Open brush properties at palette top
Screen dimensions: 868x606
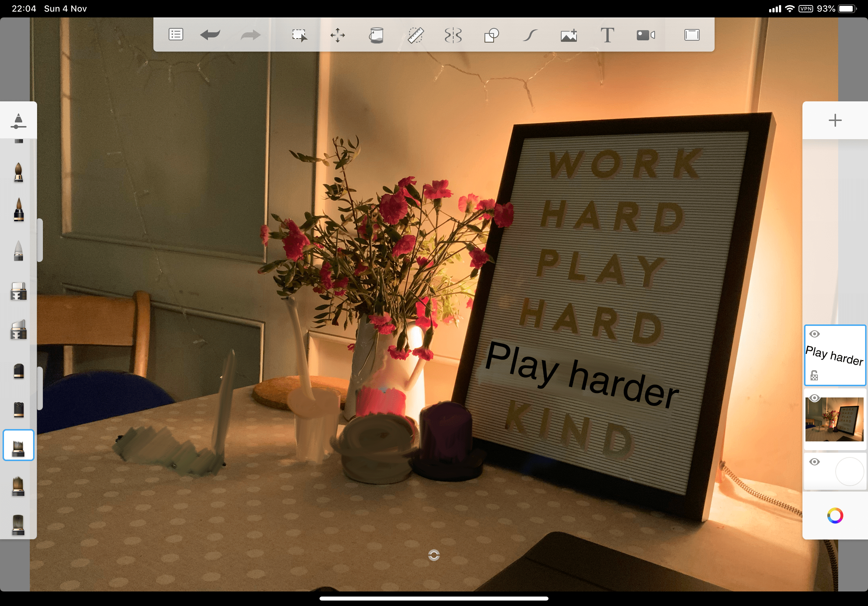18,121
